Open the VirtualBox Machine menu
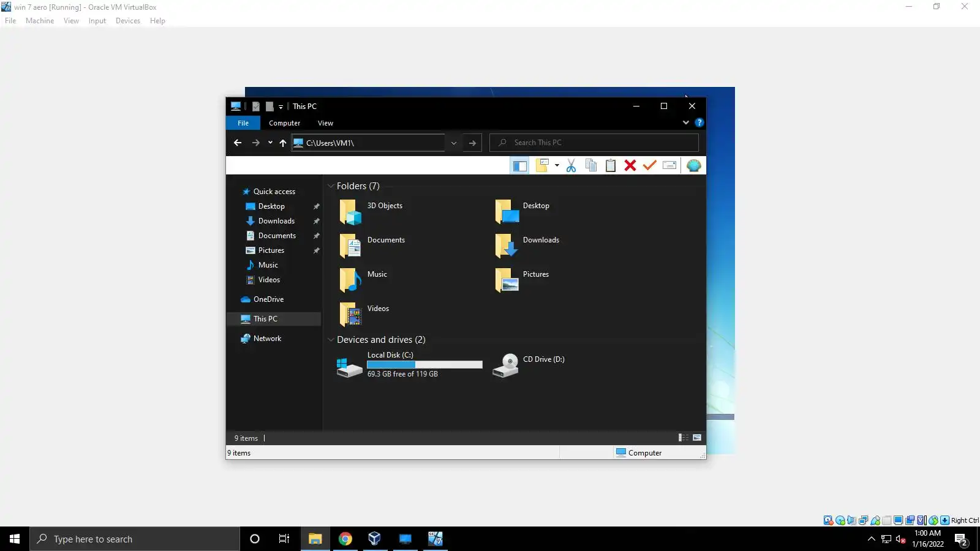 click(40, 21)
